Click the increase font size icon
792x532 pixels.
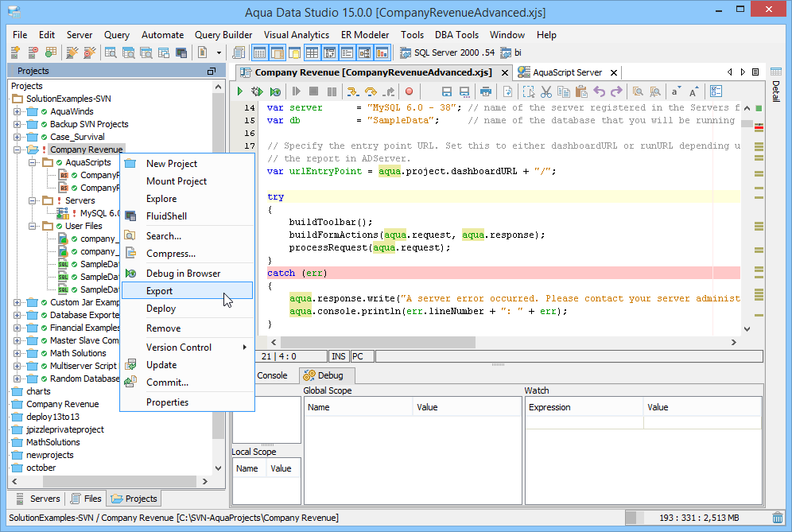(694, 91)
